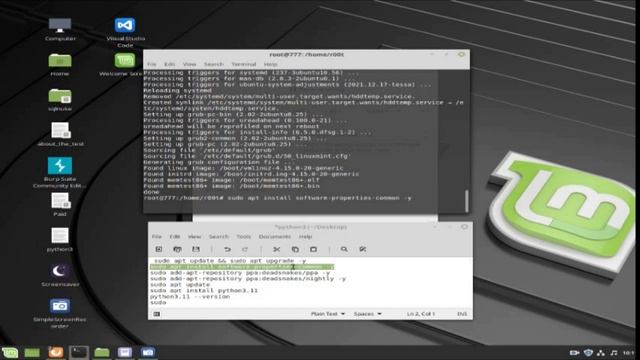Screen dimensions: 640x360
Task: Click SimpleScreenRecorder desktop icon
Action: pos(60,313)
